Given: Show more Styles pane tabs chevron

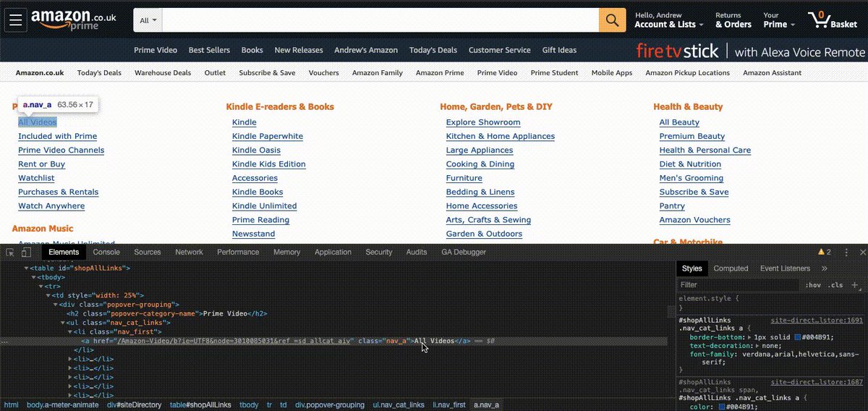Looking at the screenshot, I should pyautogui.click(x=824, y=268).
